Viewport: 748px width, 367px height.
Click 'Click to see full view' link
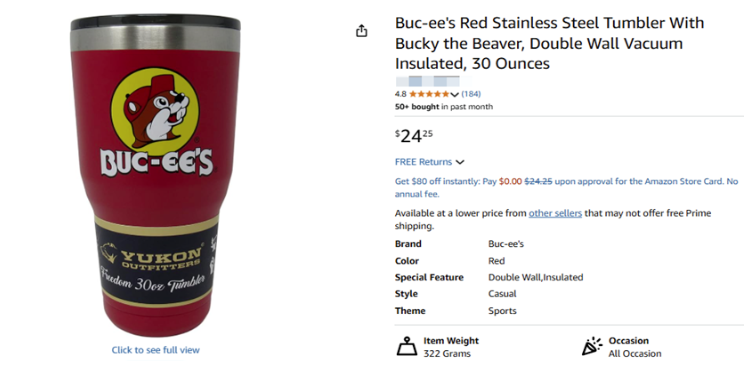click(x=156, y=350)
